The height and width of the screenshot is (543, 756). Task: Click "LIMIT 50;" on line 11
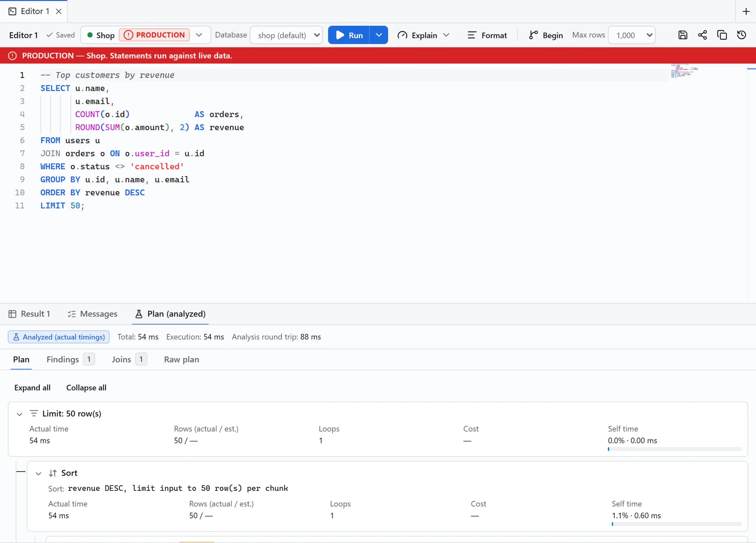point(62,206)
